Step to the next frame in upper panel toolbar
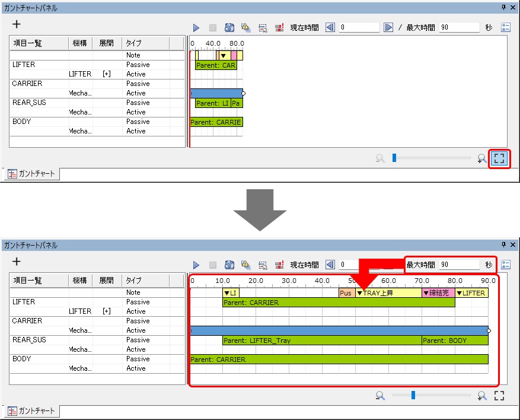The width and height of the screenshot is (520, 420). point(388,28)
